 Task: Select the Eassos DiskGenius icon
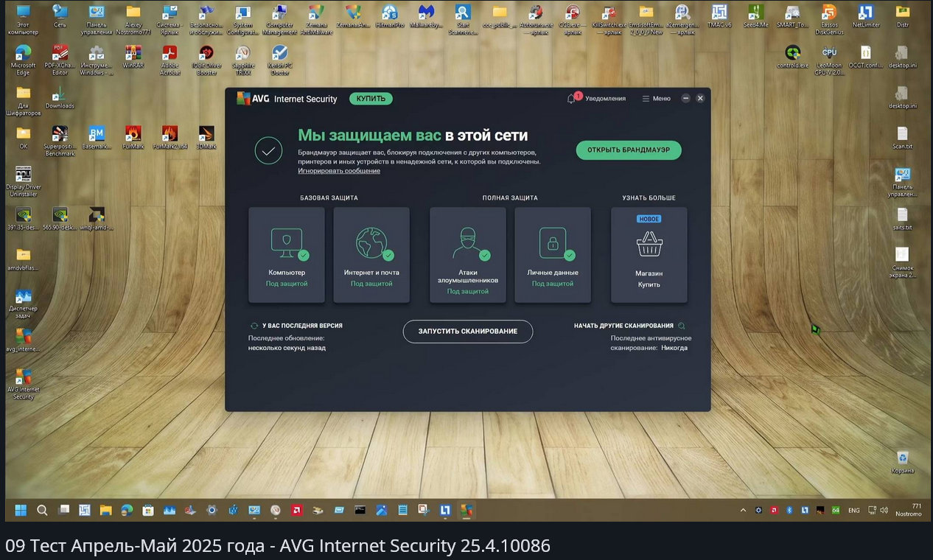click(829, 20)
